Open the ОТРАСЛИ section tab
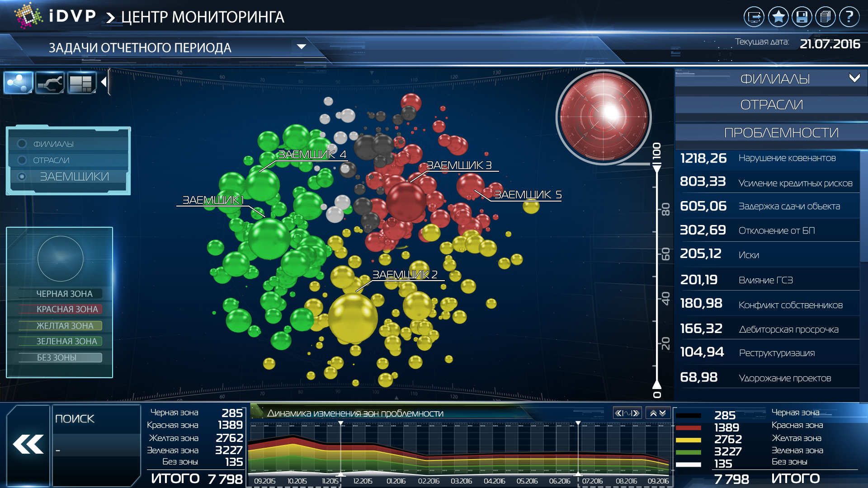The width and height of the screenshot is (868, 488). [771, 105]
